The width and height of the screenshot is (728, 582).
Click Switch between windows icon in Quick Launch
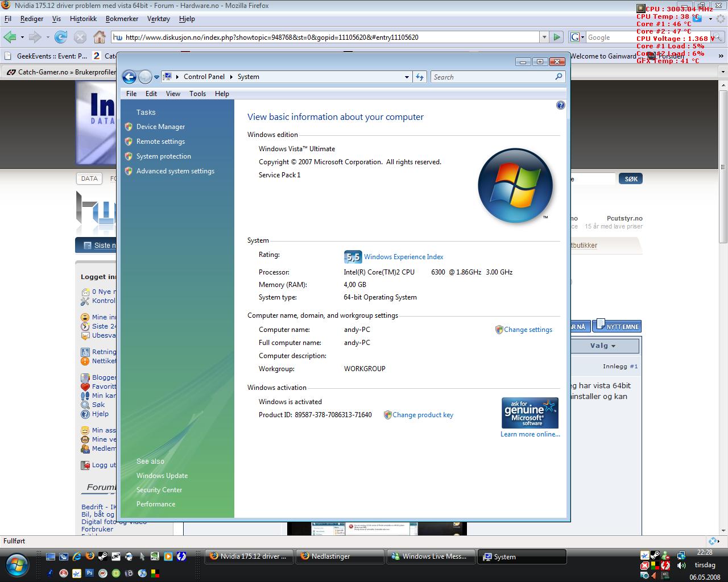[x=64, y=556]
